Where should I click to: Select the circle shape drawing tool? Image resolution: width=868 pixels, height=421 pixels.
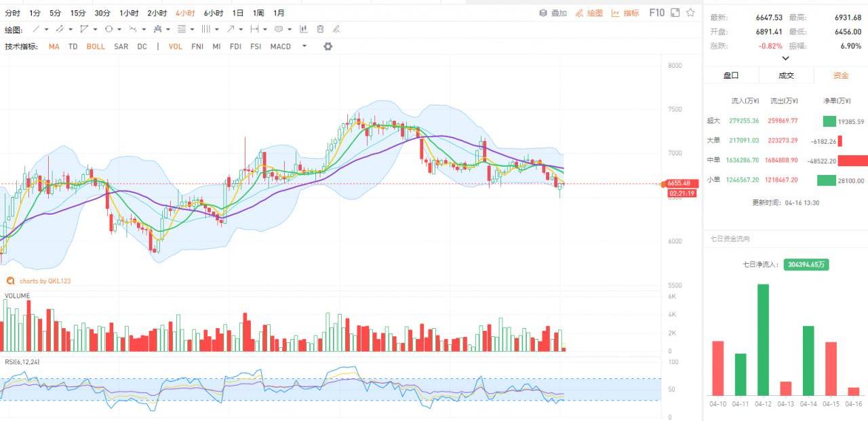point(108,29)
